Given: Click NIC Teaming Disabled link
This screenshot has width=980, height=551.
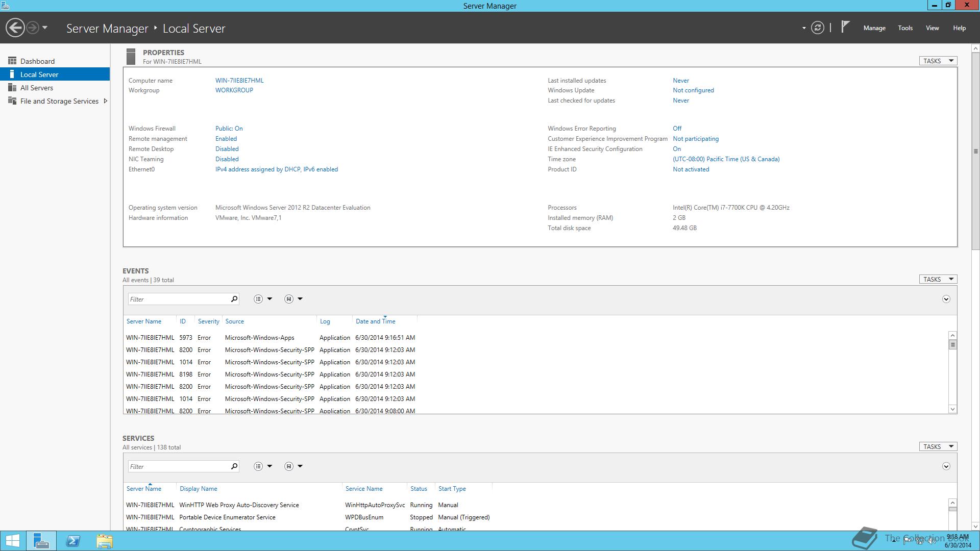Looking at the screenshot, I should tap(227, 159).
